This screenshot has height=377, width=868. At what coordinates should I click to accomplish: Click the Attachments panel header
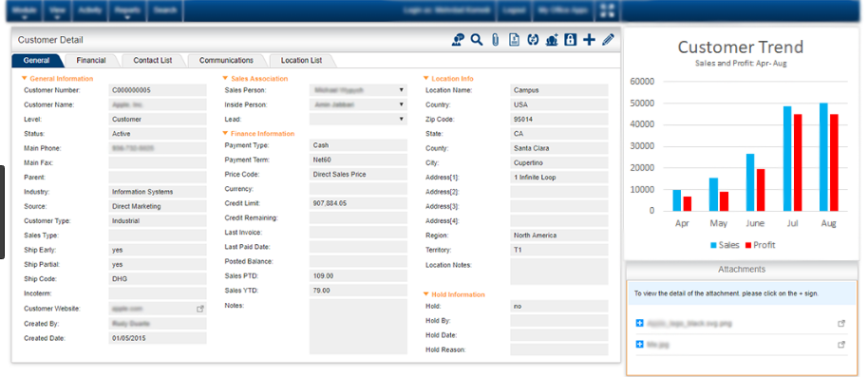(x=742, y=270)
